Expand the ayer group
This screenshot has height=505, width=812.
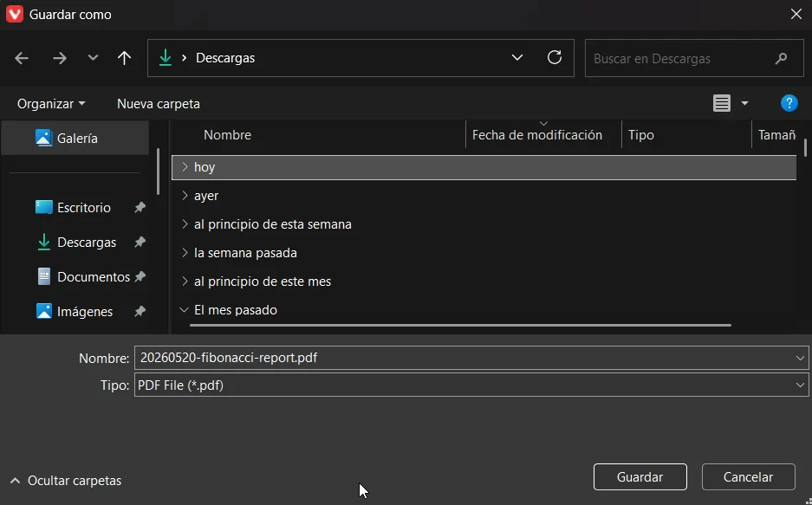[185, 196]
